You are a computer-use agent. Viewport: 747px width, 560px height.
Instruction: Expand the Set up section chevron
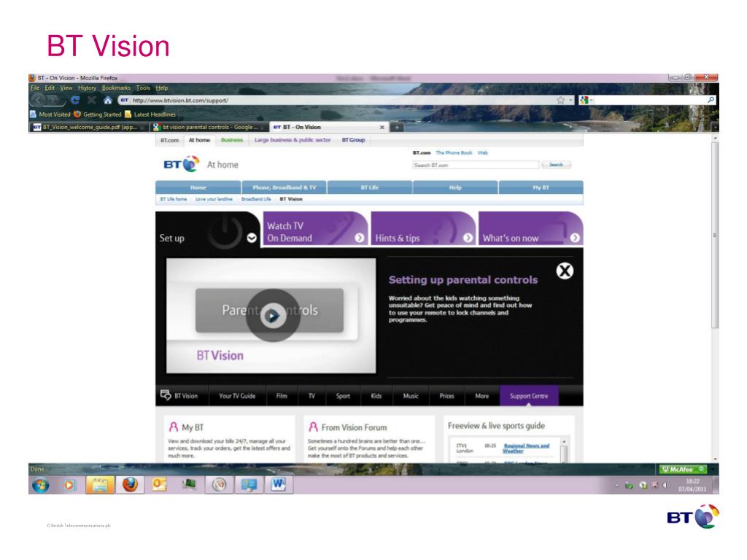[252, 238]
